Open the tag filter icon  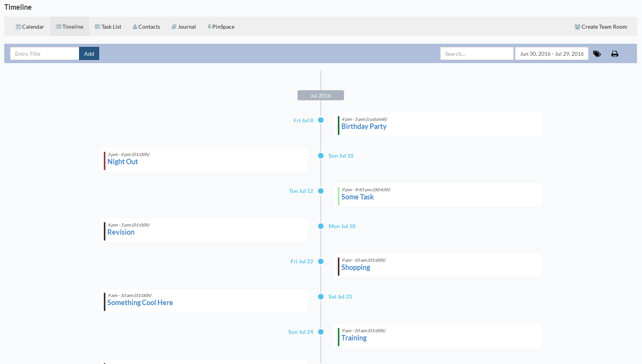[x=597, y=54]
